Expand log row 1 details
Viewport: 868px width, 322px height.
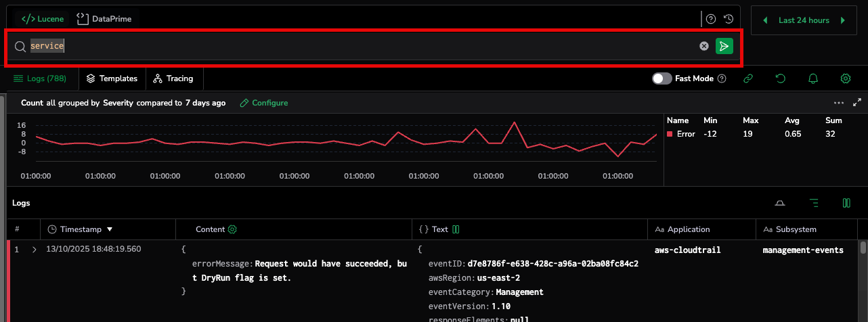[34, 250]
